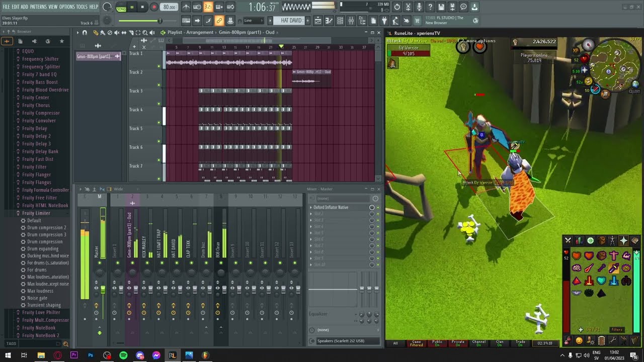Open the Oxford Inflator Native slot menu
The width and height of the screenshot is (644, 362).
point(311,207)
